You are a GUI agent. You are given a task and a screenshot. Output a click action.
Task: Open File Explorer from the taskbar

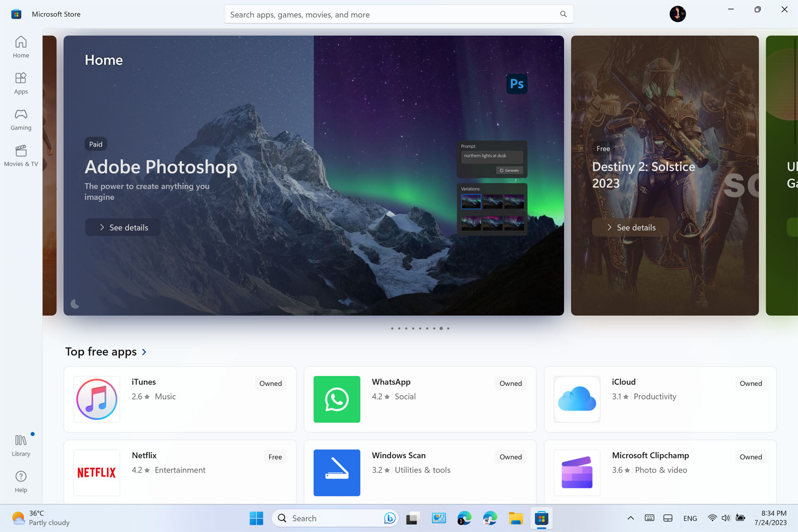tap(516, 518)
